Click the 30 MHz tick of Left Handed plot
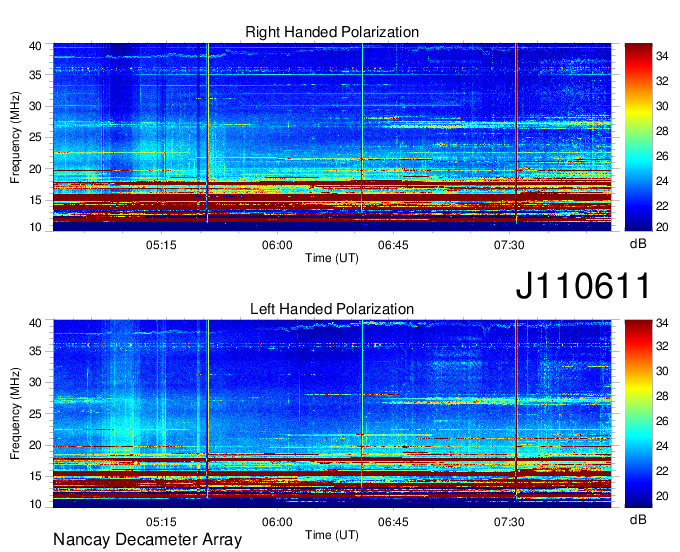Image resolution: width=680 pixels, height=552 pixels. [36, 383]
